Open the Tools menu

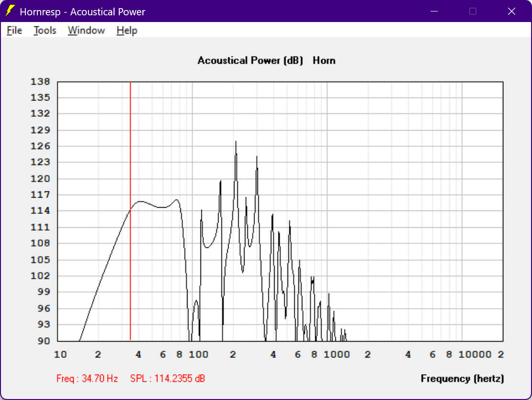click(45, 31)
